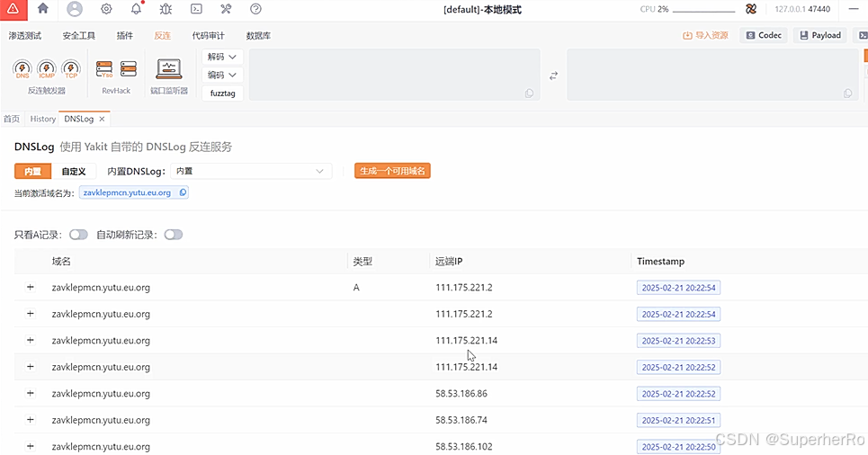This screenshot has width=868, height=455.
Task: Click the engine status icon near CPU
Action: pyautogui.click(x=751, y=9)
